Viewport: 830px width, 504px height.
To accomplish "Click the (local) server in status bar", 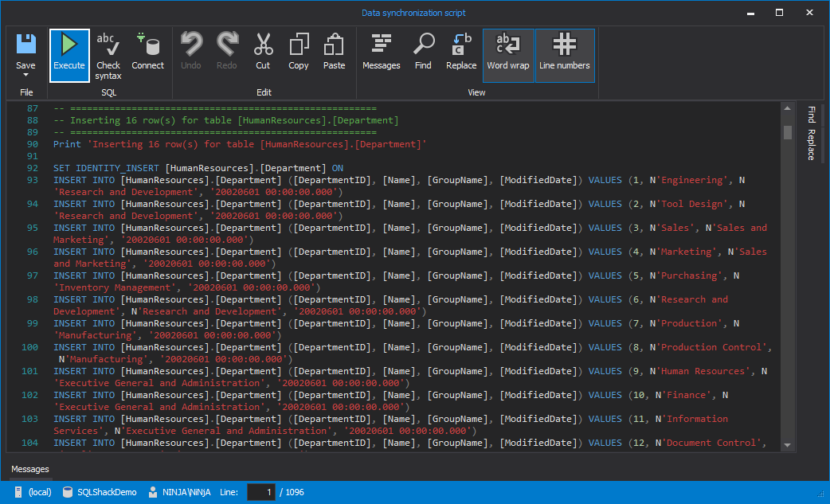I will 39,492.
